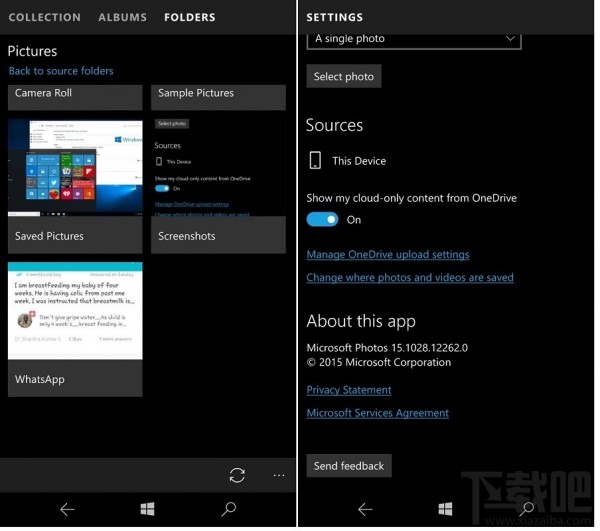Tap Search icon in the Folders screen
Screen dimensions: 600x531
click(x=229, y=509)
